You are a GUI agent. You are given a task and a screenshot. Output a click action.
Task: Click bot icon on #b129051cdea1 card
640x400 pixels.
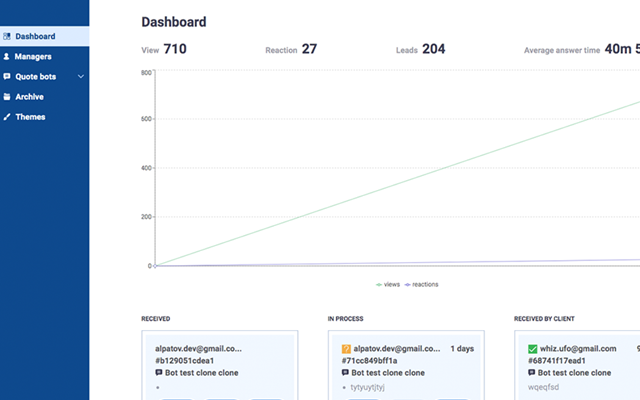pyautogui.click(x=159, y=373)
